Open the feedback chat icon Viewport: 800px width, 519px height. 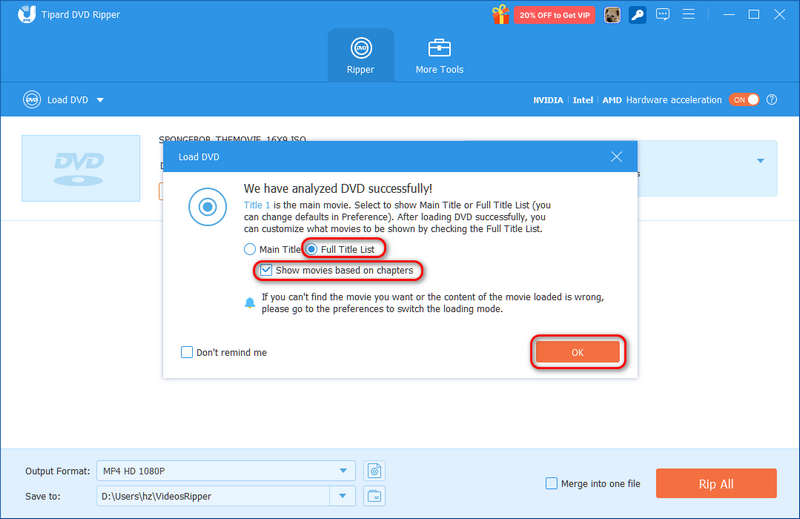tap(663, 14)
